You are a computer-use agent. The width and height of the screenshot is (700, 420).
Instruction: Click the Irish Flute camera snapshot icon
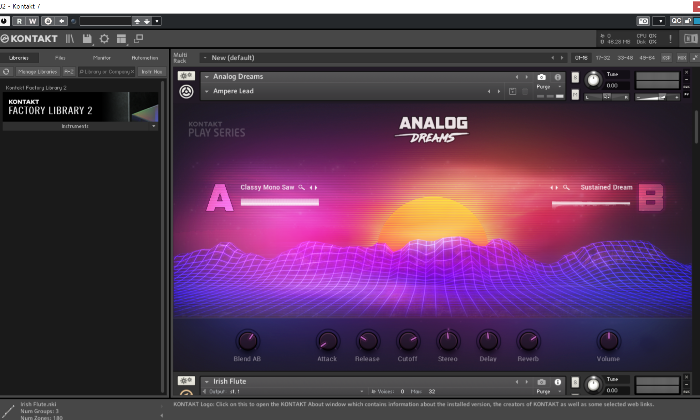pos(541,382)
